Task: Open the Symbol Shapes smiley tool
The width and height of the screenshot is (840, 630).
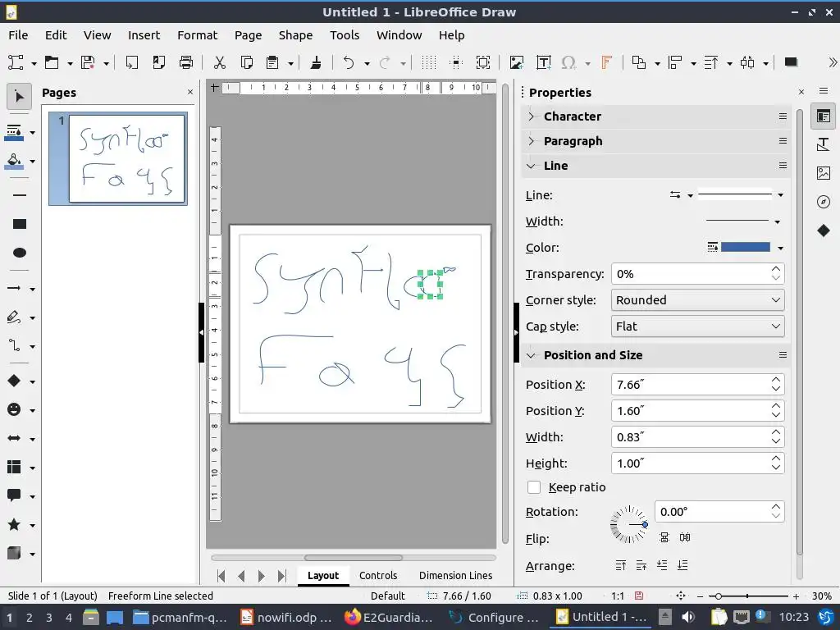Action: (15, 410)
